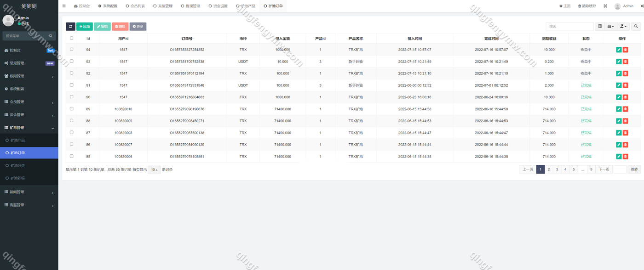Open the column visibility dropdown
This screenshot has height=270, width=644.
click(610, 27)
